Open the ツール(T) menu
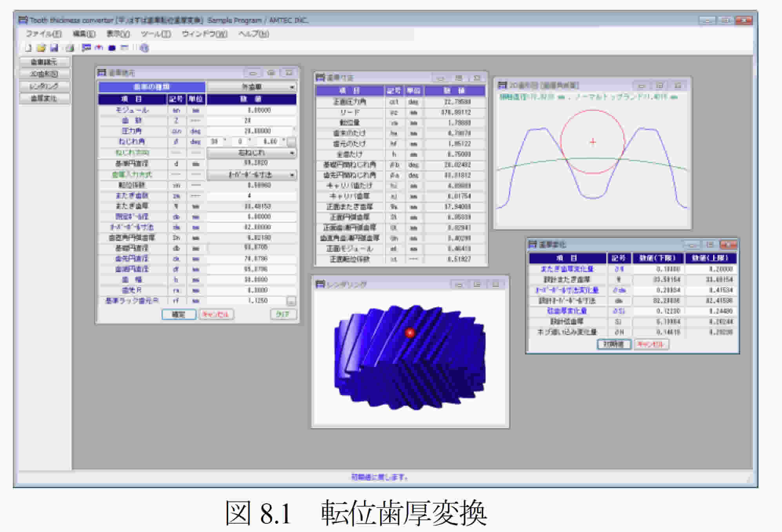Screen dimensions: 782x532 (x=156, y=34)
